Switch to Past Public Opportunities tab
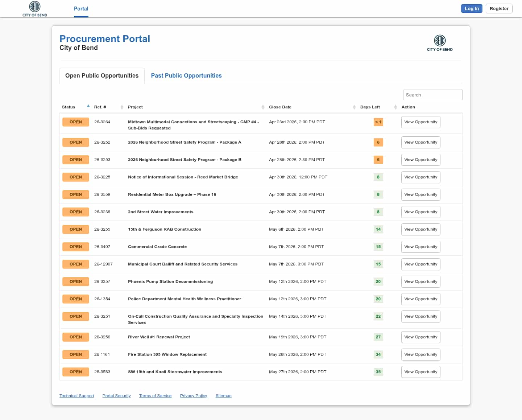The width and height of the screenshot is (522, 420). tap(186, 75)
